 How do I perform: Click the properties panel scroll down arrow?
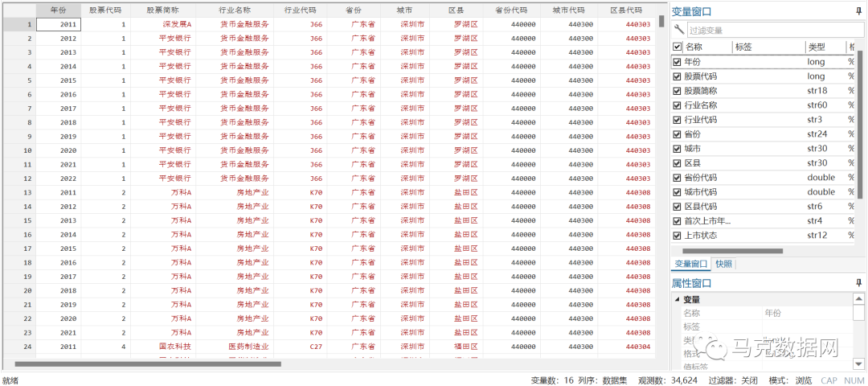click(x=858, y=363)
